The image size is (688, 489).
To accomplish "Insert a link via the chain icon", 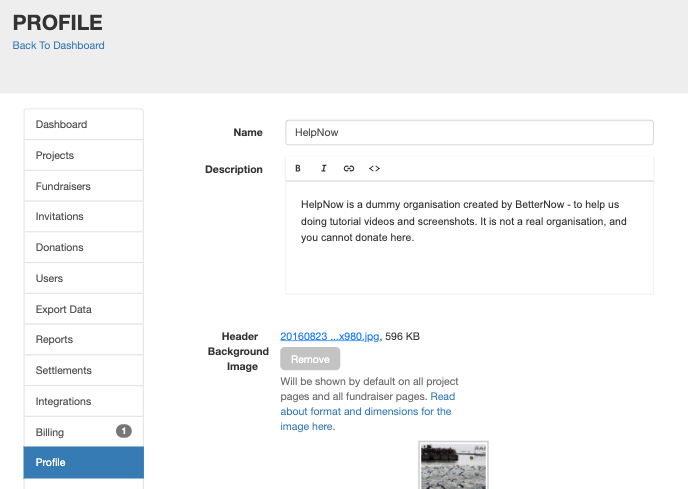I will [x=349, y=169].
